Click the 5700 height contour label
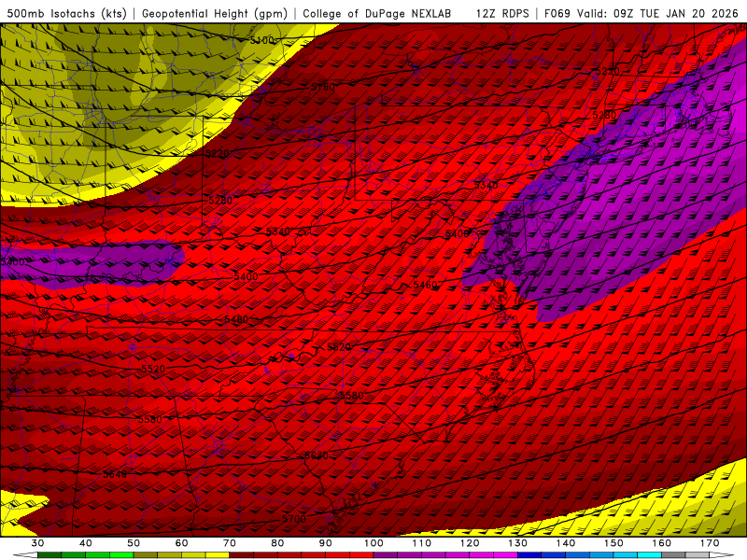Viewport: 747px width, 560px height. pos(294,519)
